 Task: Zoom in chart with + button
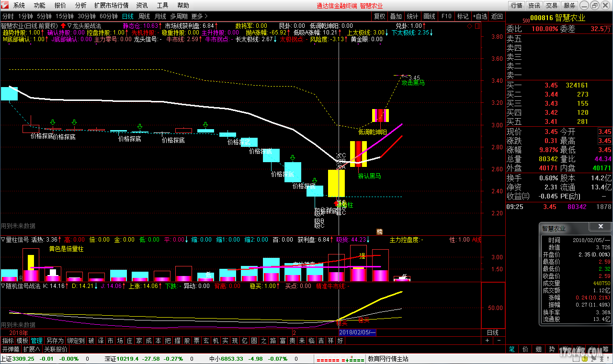[x=487, y=341]
